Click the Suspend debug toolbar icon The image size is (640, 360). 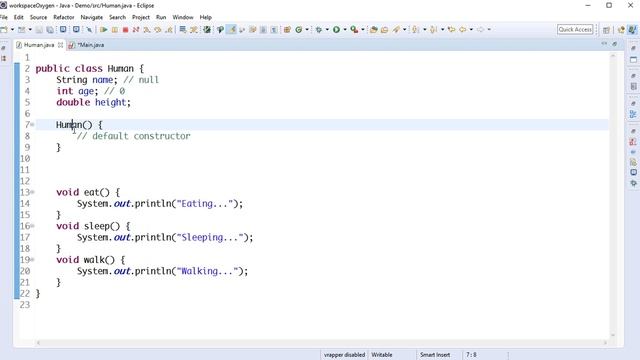pos(115,29)
